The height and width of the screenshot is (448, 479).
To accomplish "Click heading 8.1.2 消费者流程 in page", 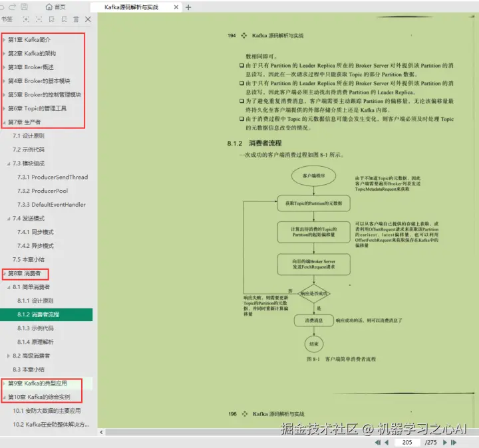I will point(254,144).
